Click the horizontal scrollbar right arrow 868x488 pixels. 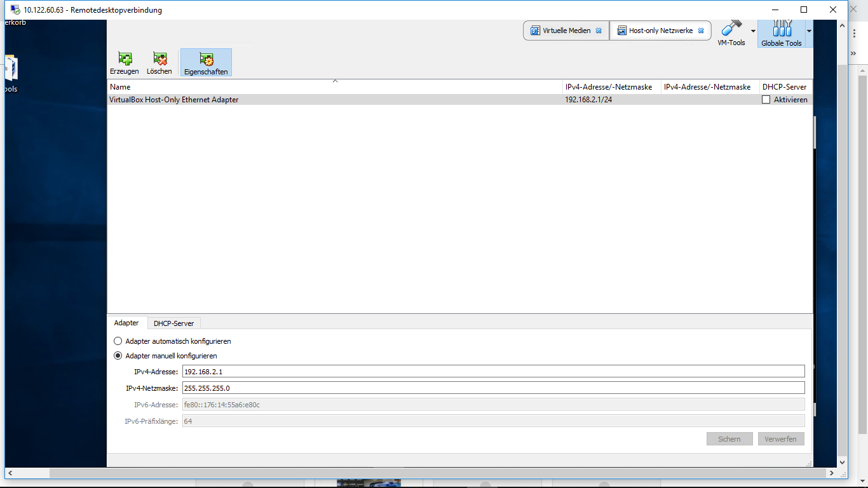(x=832, y=473)
